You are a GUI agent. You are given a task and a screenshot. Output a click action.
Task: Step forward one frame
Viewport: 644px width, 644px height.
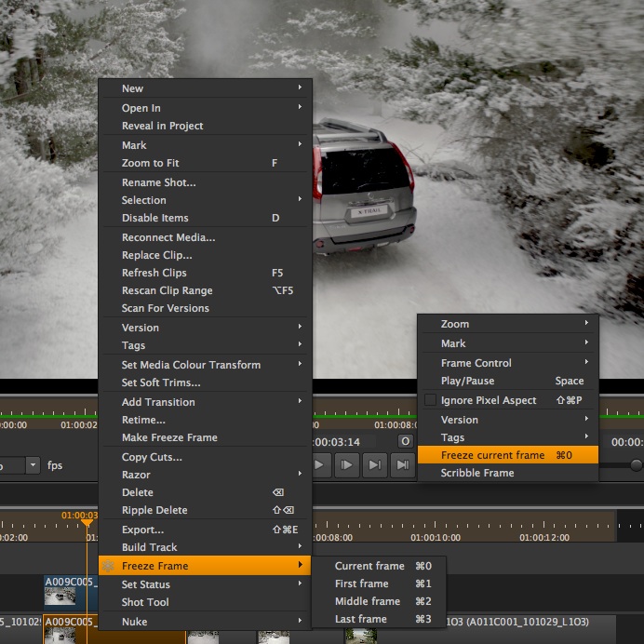(346, 464)
